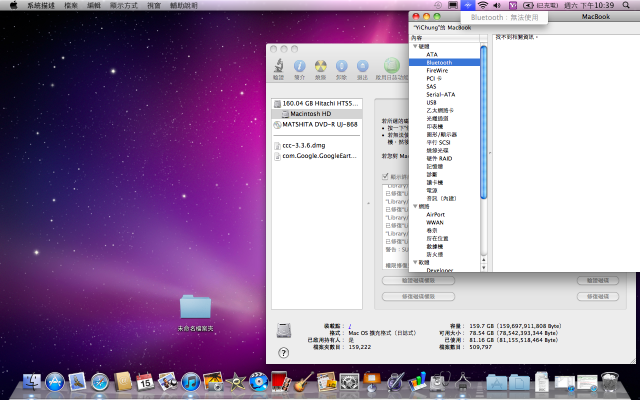Click the scroll down arrow in System Profiler sidebar
Image resolution: width=640 pixels, height=400 pixels.
(484, 268)
